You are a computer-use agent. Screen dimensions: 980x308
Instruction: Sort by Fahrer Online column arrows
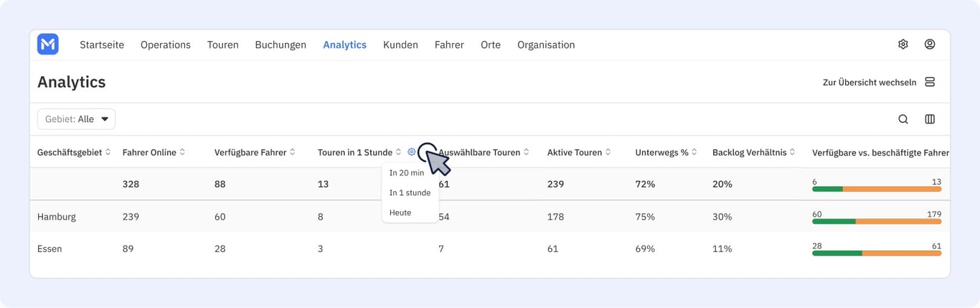click(182, 152)
